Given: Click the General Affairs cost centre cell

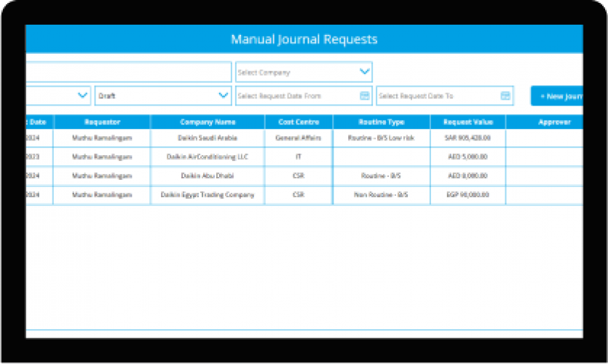Looking at the screenshot, I should click(x=299, y=138).
